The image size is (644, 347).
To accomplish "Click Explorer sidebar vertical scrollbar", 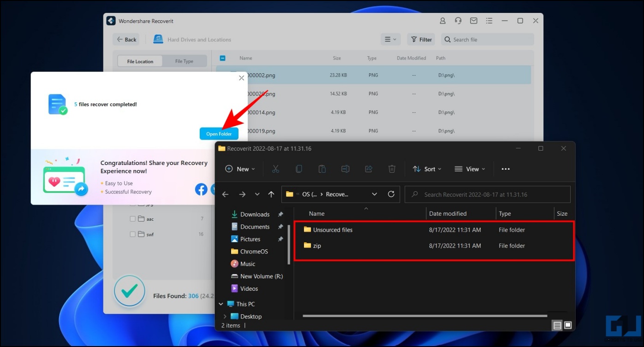I will [289, 244].
